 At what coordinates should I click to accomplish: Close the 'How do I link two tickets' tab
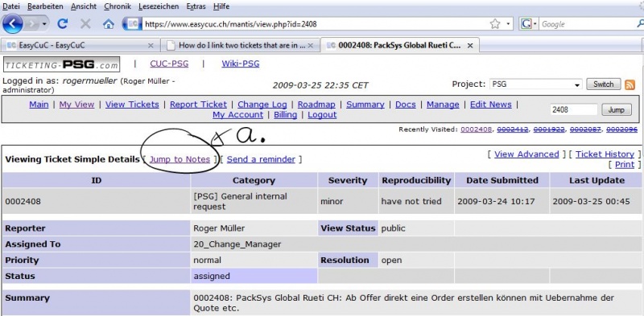click(311, 46)
